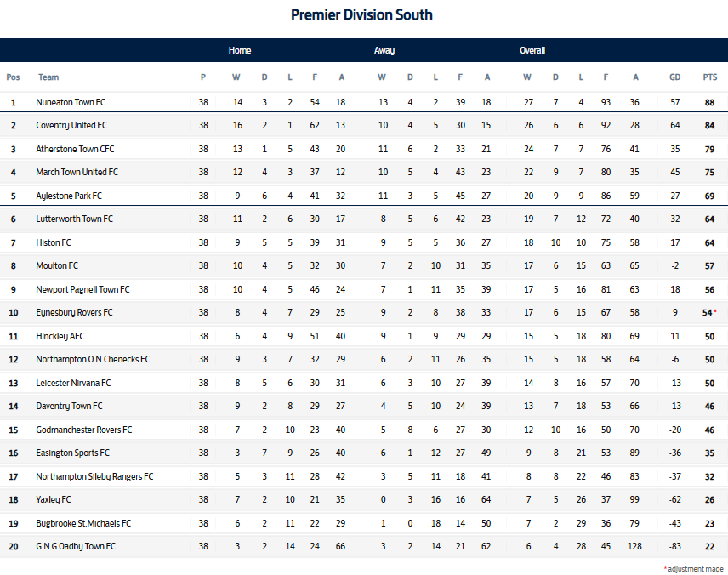Click the Away column group header
This screenshot has width=728, height=575.
[384, 51]
